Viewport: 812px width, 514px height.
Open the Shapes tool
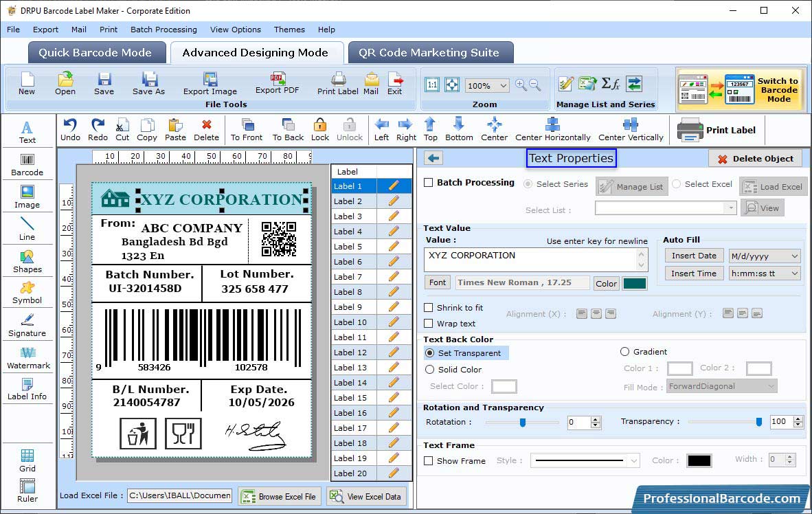27,262
